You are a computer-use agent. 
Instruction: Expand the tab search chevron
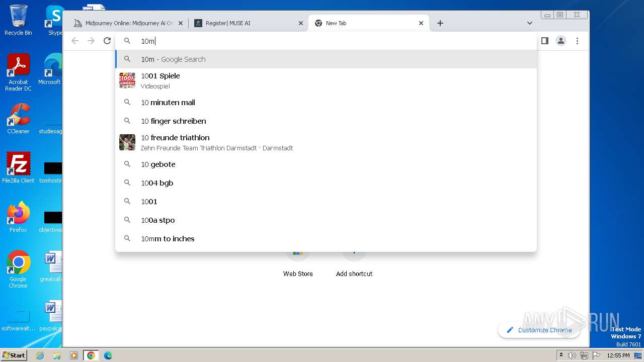pyautogui.click(x=529, y=23)
